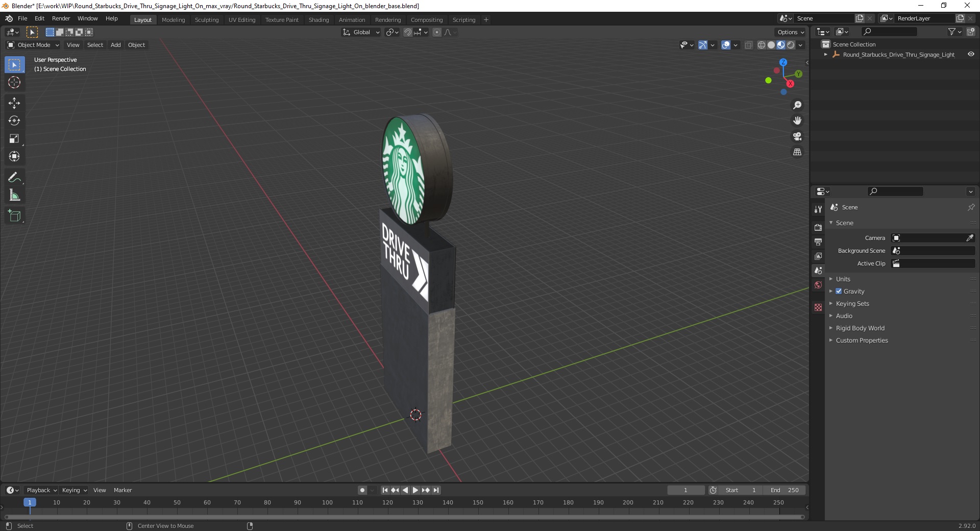The height and width of the screenshot is (531, 980).
Task: Click the Blender logo menu icon
Action: (9, 18)
